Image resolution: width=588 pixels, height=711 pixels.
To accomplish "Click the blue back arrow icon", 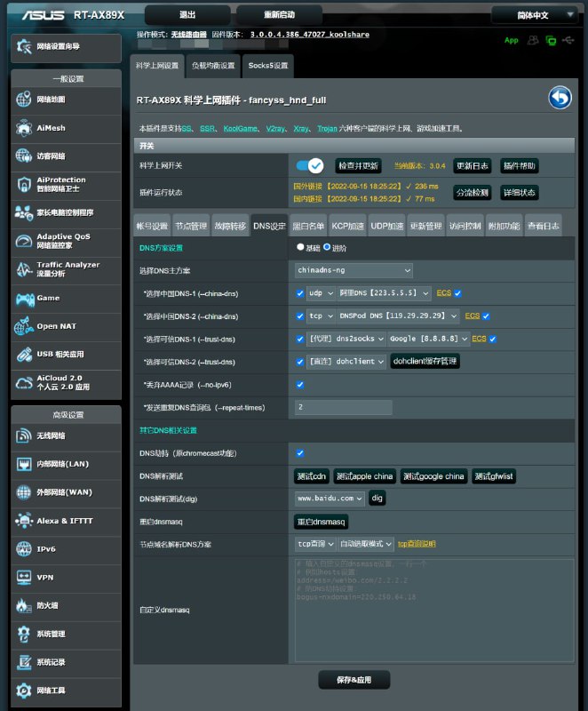I will click(560, 98).
